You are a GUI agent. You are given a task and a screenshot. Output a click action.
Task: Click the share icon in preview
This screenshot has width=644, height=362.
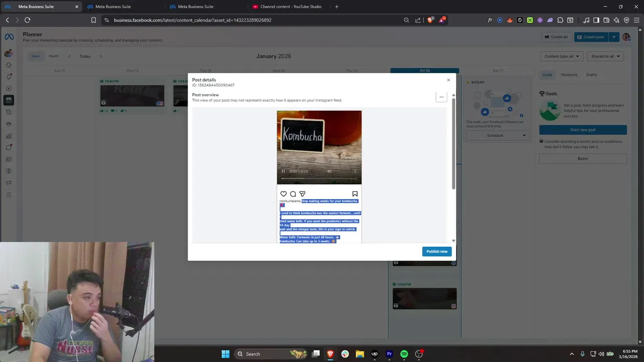pos(302,194)
